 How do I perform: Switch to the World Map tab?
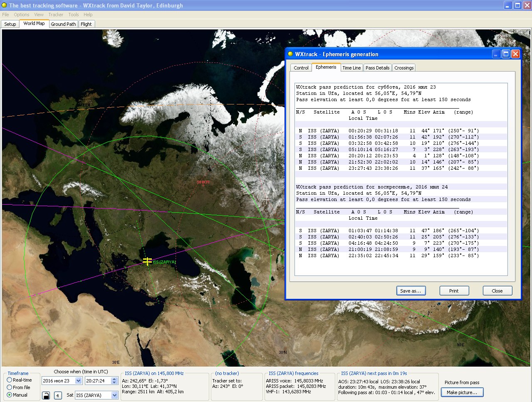click(x=34, y=23)
